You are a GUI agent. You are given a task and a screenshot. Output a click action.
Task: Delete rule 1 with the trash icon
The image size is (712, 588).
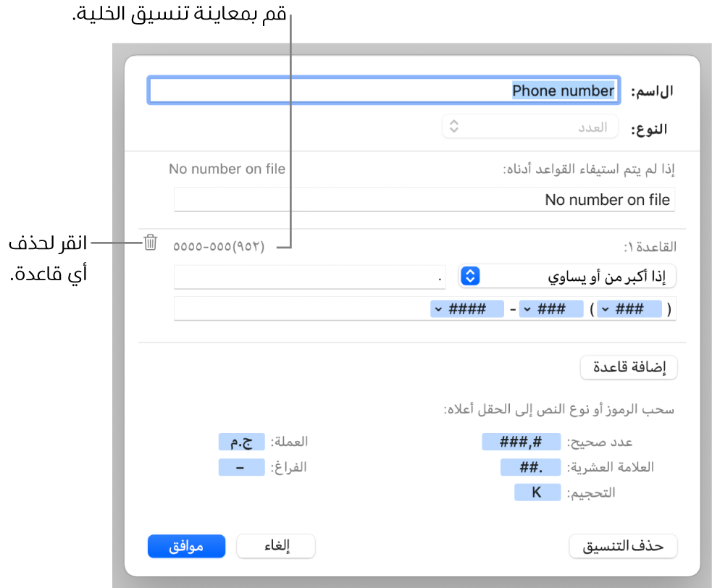[x=150, y=243]
